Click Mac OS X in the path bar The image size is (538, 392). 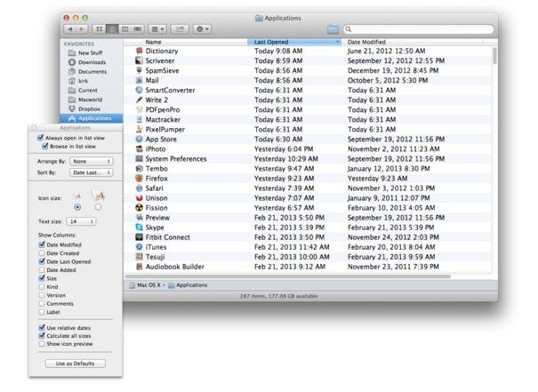(x=145, y=285)
